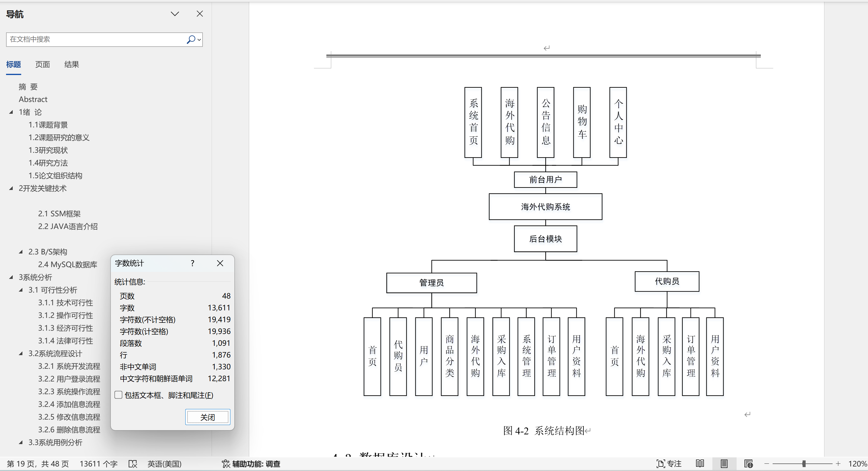Jump to 1.4研究方法
The image size is (868, 471).
point(48,163)
